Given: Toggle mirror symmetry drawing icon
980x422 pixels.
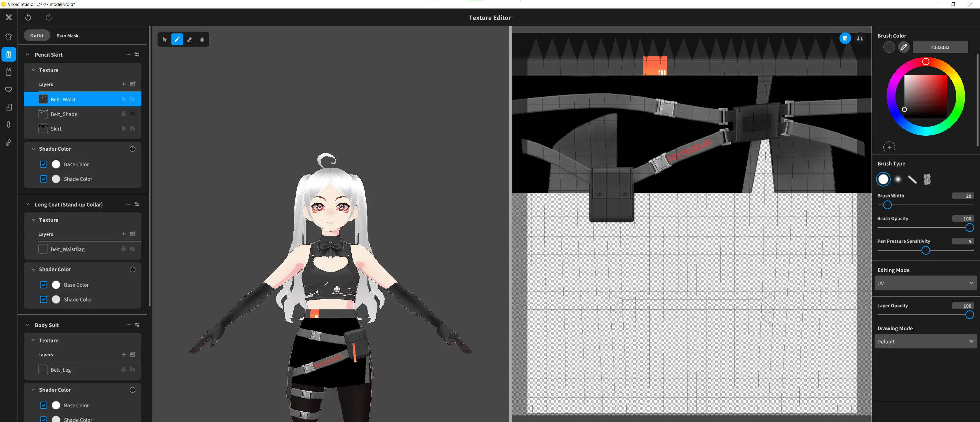Looking at the screenshot, I should (860, 38).
